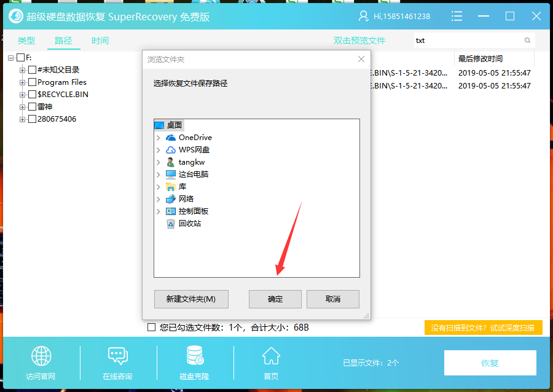Click the 已显示文件：2个 status text
The height and width of the screenshot is (392, 553).
[x=371, y=363]
